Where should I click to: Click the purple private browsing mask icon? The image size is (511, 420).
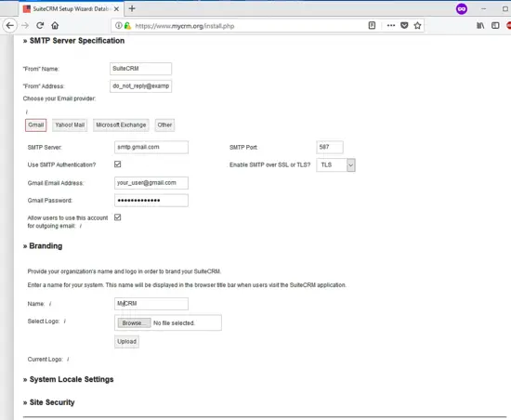click(x=462, y=8)
